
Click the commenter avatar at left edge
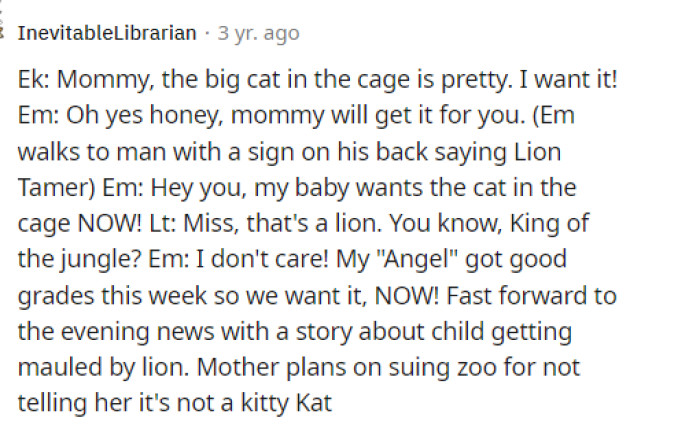(x=4, y=33)
